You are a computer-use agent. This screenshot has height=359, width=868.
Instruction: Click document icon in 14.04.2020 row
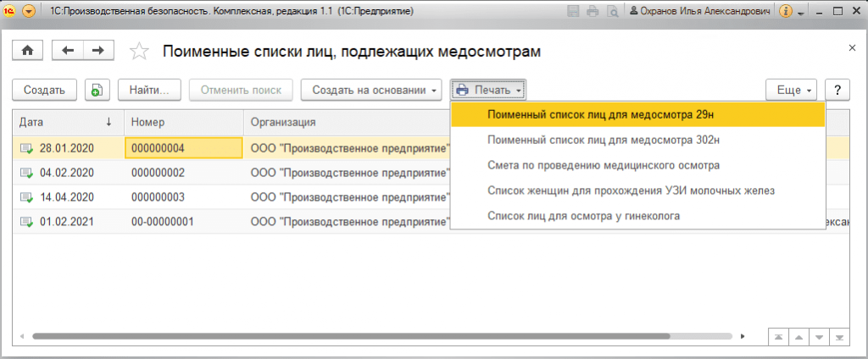[x=26, y=197]
